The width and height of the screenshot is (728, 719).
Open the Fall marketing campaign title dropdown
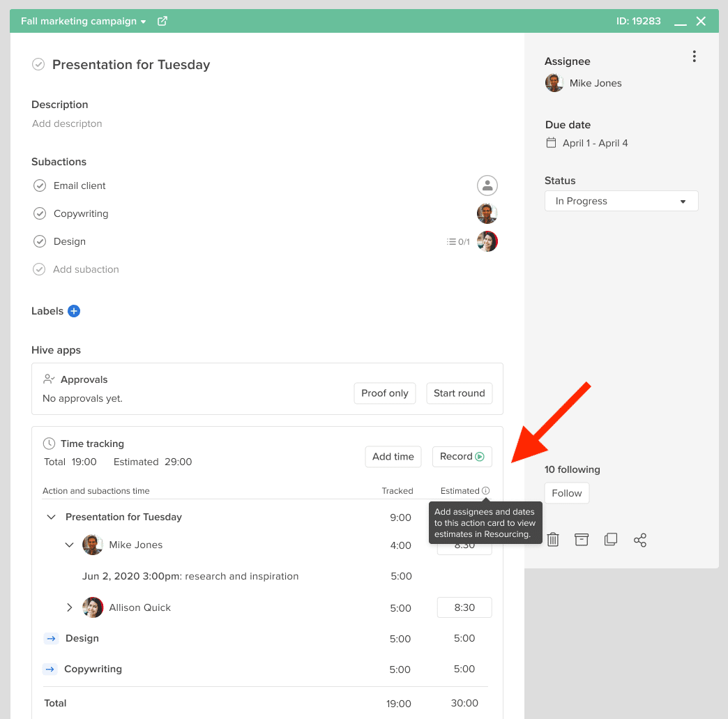click(144, 21)
